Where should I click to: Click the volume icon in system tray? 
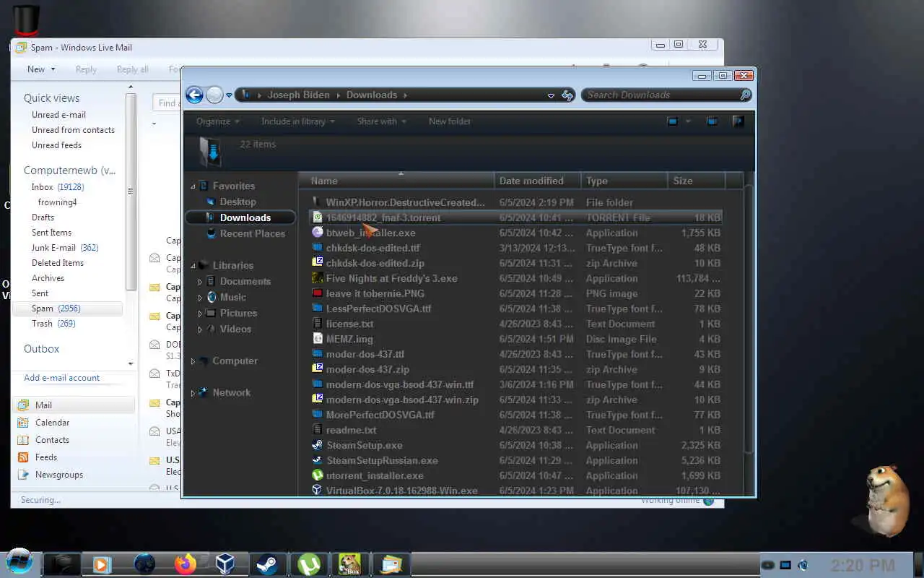pos(802,565)
